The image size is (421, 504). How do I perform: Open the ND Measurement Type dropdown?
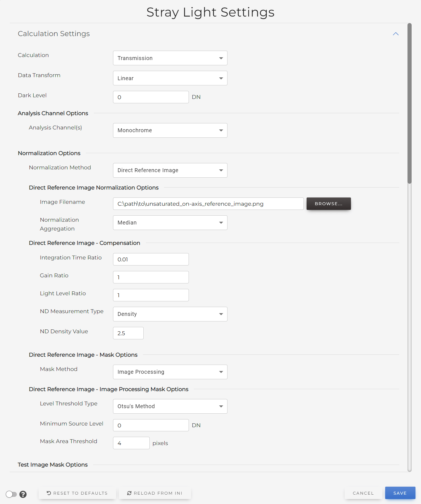coord(170,314)
